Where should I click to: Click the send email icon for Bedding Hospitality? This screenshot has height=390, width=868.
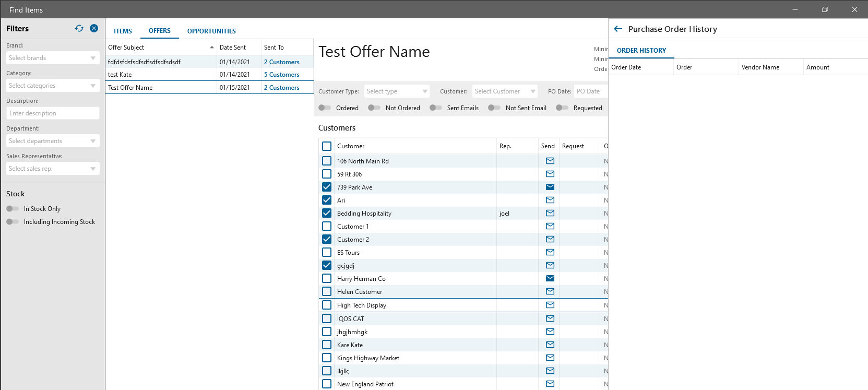click(550, 213)
